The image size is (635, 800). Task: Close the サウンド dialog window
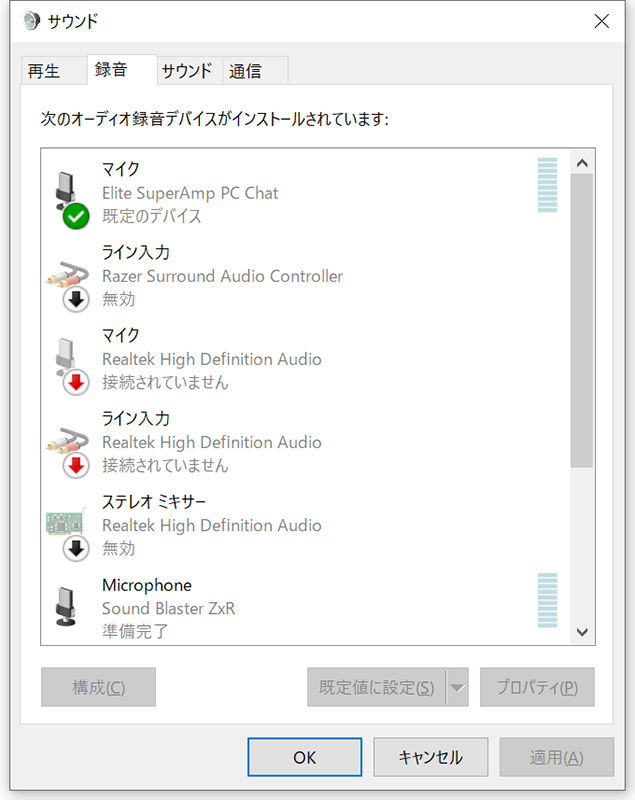click(x=601, y=21)
